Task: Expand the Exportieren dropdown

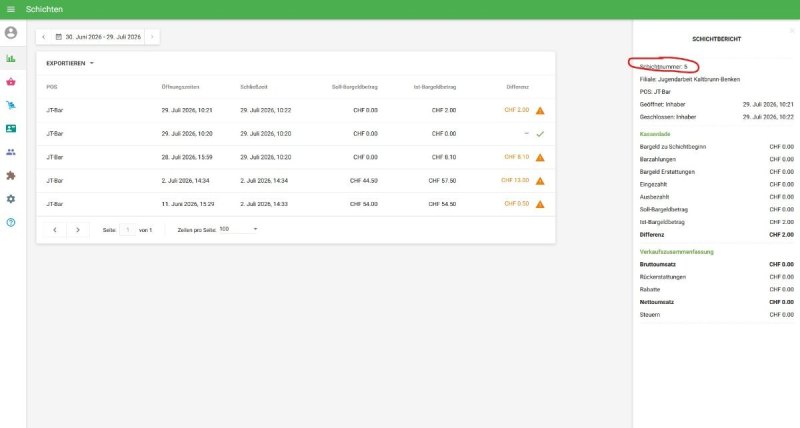Action: [70, 63]
